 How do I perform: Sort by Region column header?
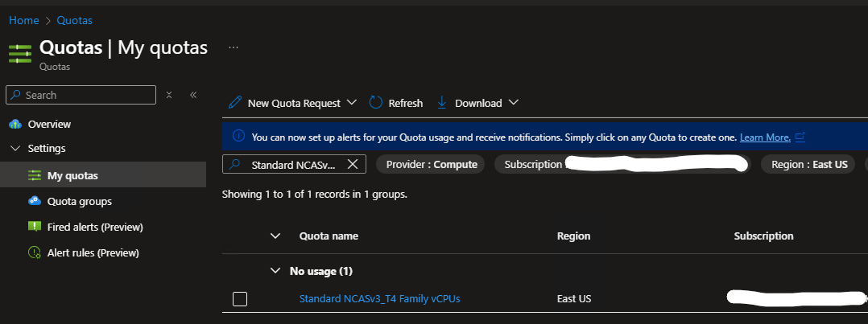(x=573, y=236)
